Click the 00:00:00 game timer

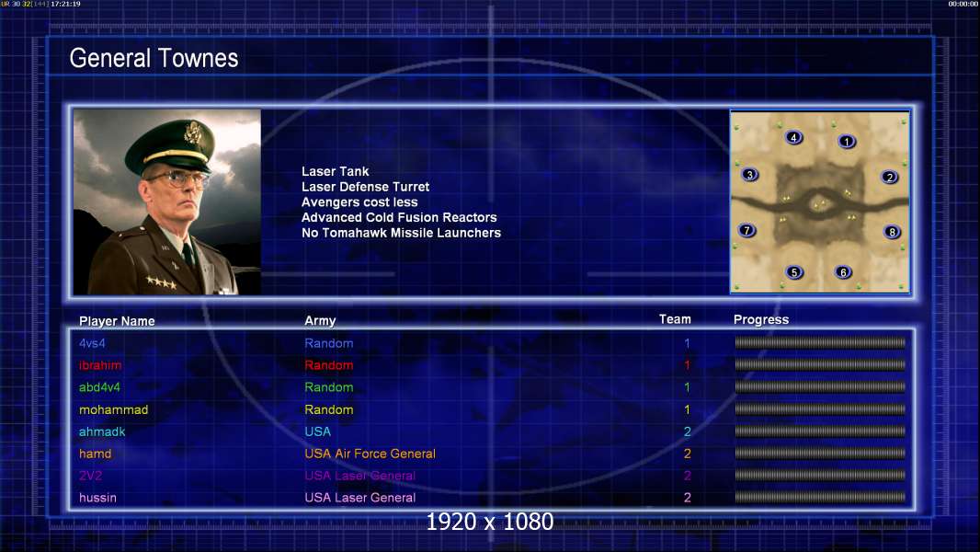click(x=963, y=4)
